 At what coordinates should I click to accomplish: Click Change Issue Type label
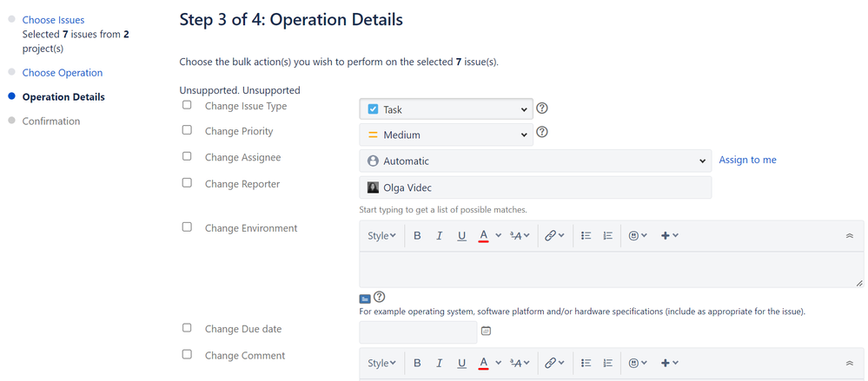coord(246,106)
